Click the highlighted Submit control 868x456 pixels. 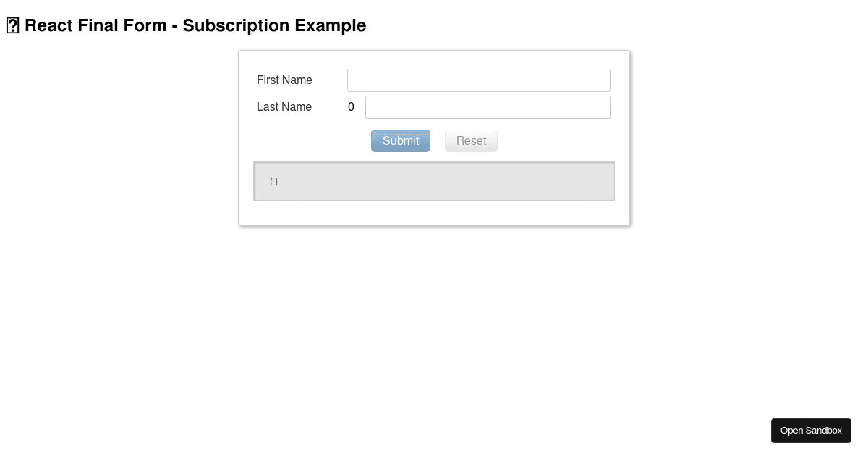pyautogui.click(x=400, y=140)
